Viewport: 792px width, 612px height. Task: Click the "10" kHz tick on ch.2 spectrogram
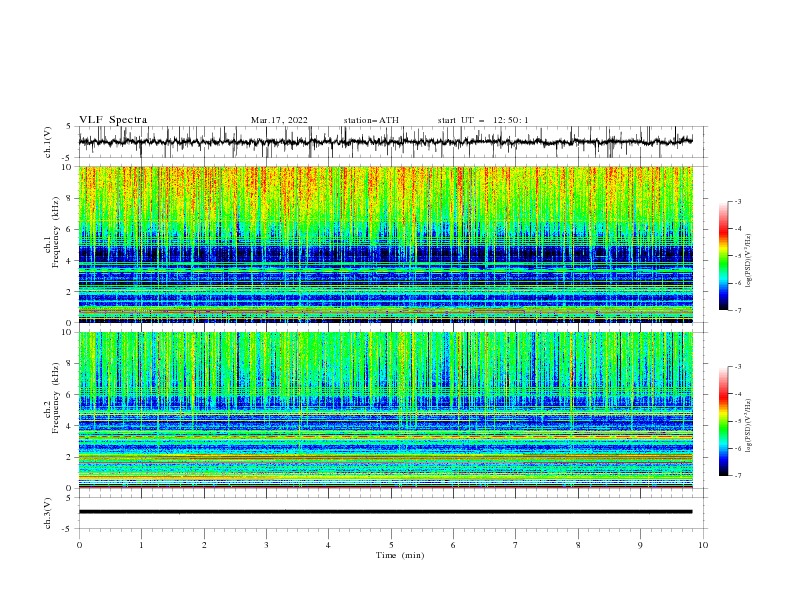click(69, 332)
